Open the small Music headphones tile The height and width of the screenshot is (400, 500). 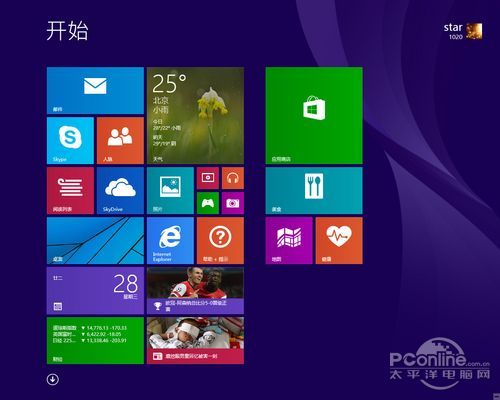coord(233,178)
